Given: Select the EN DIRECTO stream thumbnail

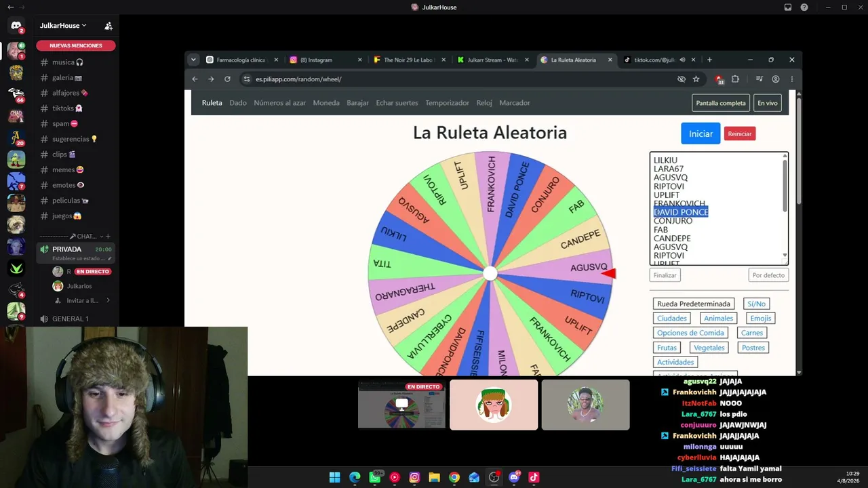Looking at the screenshot, I should [x=401, y=405].
